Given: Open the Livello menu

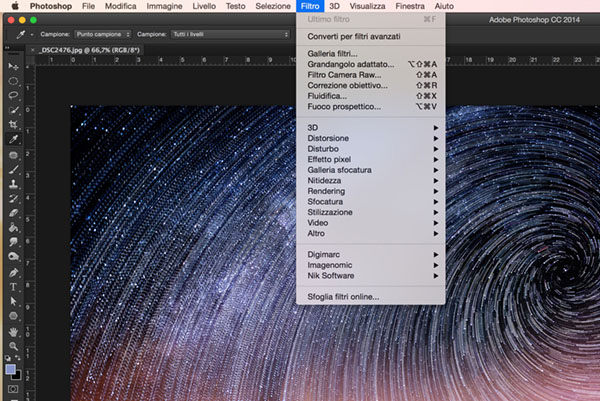Looking at the screenshot, I should tap(204, 6).
